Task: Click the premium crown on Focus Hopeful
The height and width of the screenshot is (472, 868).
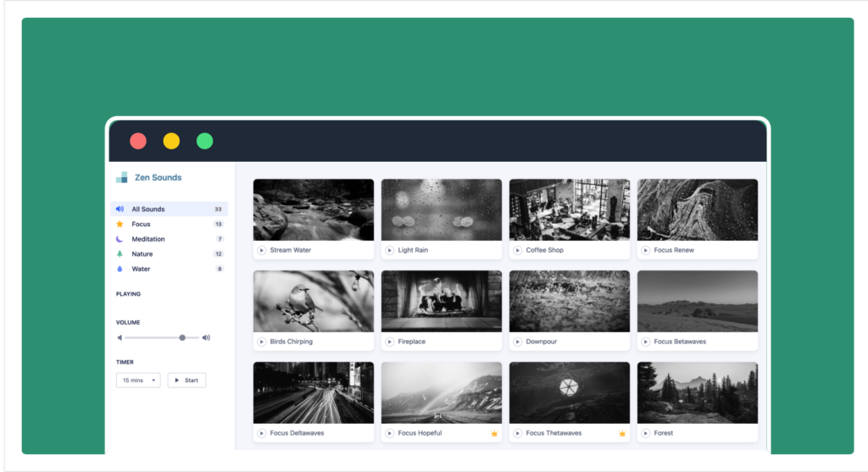Action: (x=494, y=433)
